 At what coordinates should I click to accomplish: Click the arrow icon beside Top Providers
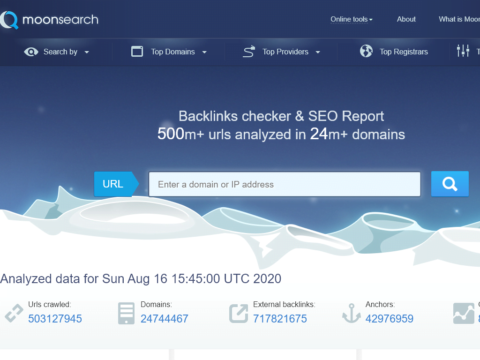[x=249, y=52]
